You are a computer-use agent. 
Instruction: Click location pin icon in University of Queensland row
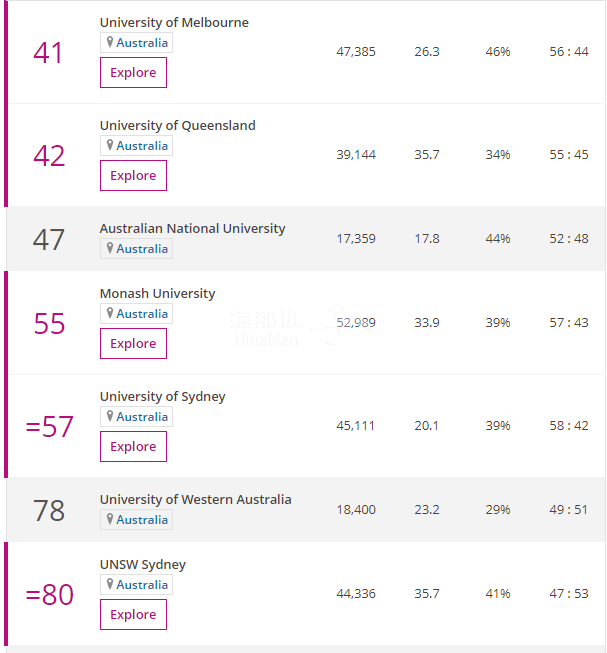(x=110, y=145)
